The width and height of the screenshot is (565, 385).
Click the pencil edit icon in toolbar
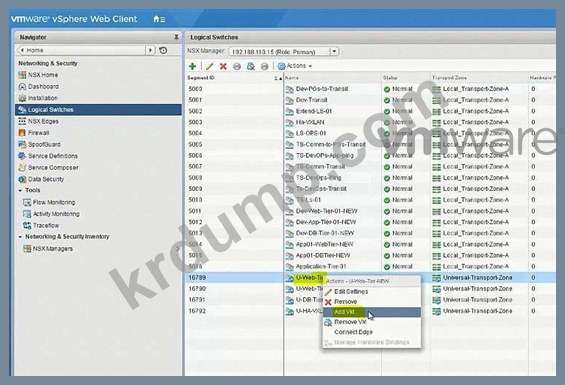coord(210,66)
